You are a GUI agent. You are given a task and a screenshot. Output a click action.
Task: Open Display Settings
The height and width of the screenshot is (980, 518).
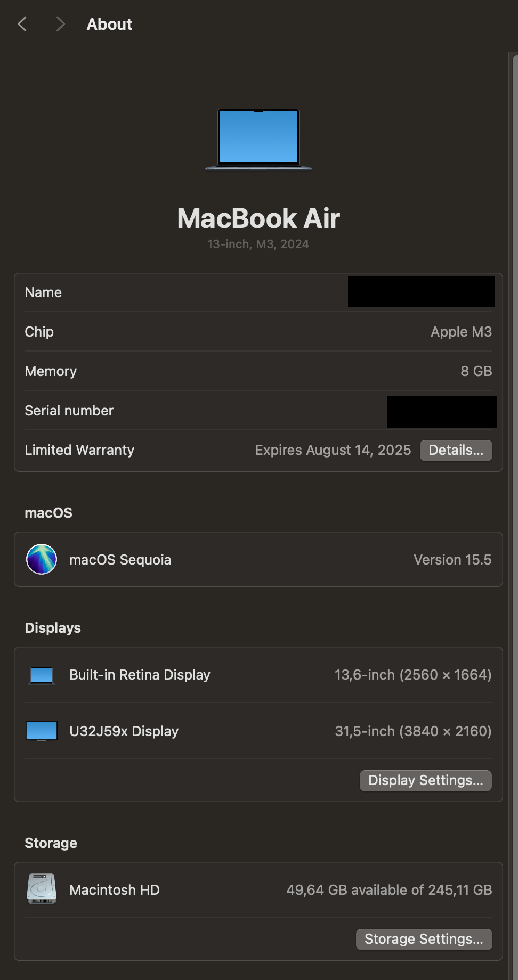pyautogui.click(x=425, y=780)
